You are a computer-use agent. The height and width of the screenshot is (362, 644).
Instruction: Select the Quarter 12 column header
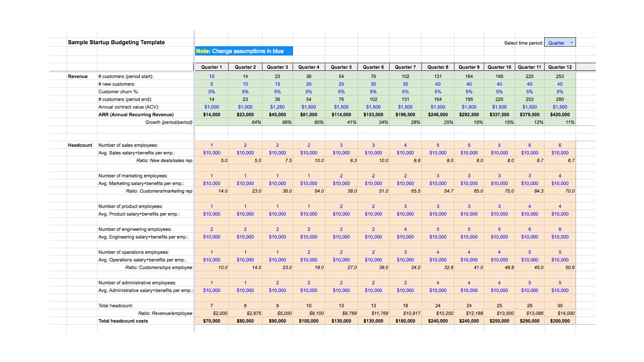560,67
